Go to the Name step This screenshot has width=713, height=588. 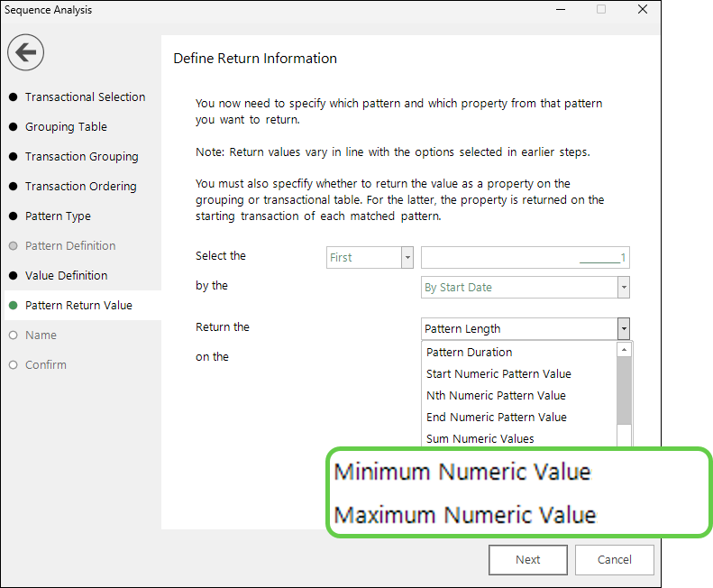[41, 335]
